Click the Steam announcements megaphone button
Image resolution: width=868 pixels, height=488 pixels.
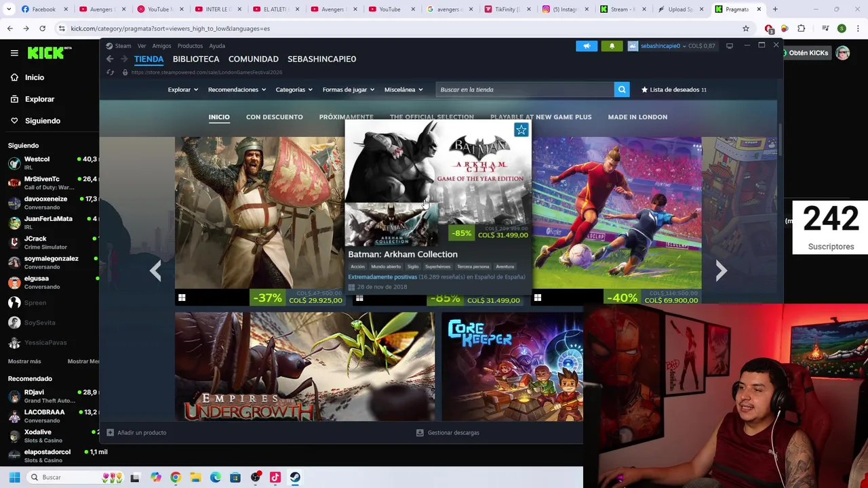tap(587, 46)
